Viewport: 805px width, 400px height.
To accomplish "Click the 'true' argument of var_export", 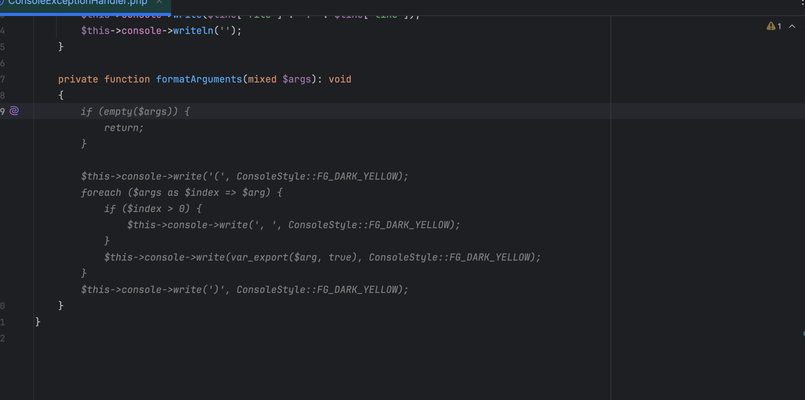I will pyautogui.click(x=340, y=257).
